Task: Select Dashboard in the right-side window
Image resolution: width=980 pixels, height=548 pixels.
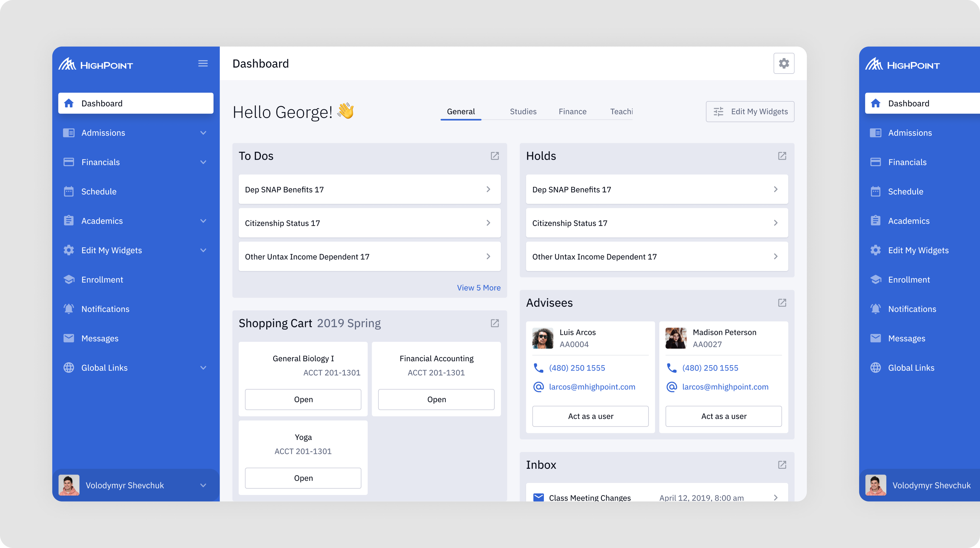Action: 923,103
